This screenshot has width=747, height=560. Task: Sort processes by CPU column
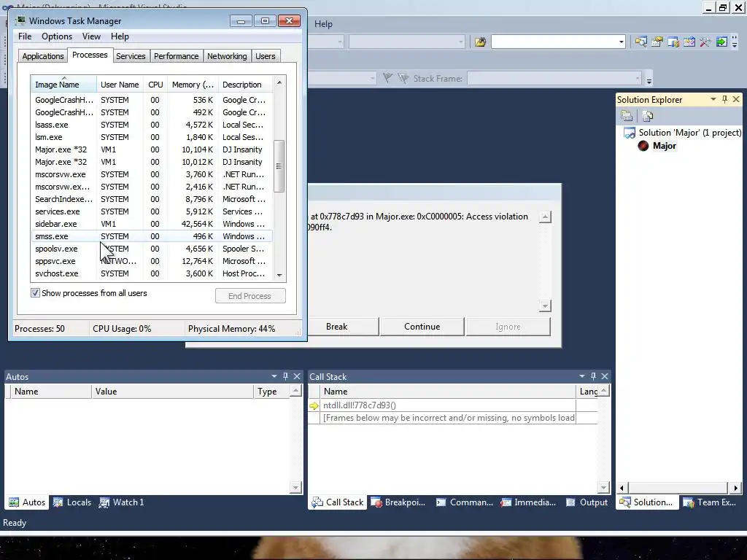(x=155, y=85)
